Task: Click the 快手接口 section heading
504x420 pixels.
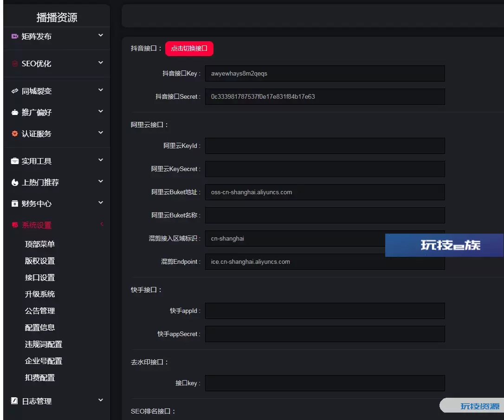Action: click(x=146, y=290)
